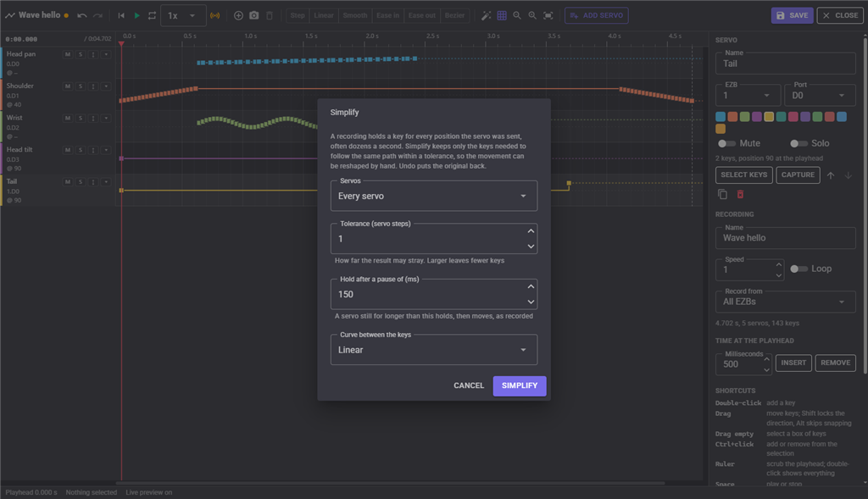
Task: Open the Port D0 dropdown
Action: [820, 95]
